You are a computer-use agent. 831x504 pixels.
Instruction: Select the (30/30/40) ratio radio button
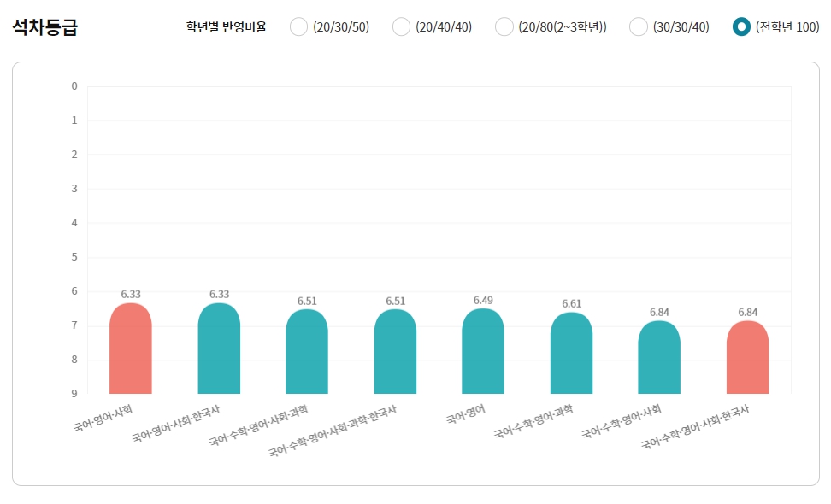point(638,26)
